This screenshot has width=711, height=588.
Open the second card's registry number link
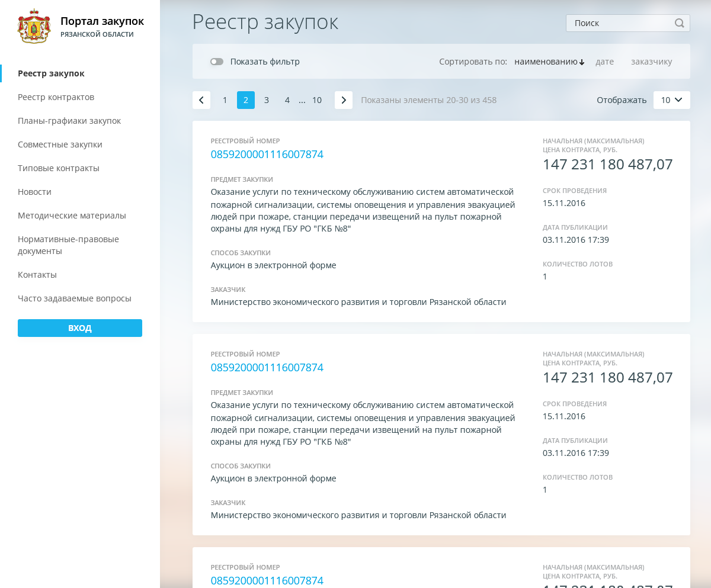pos(267,368)
